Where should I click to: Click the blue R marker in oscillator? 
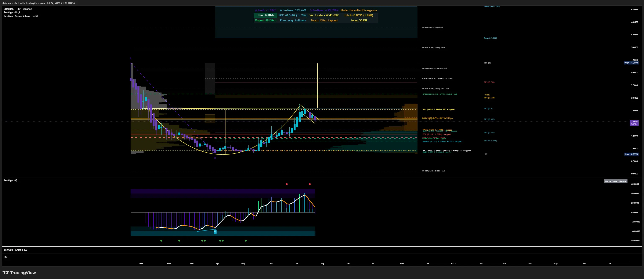click(x=215, y=232)
